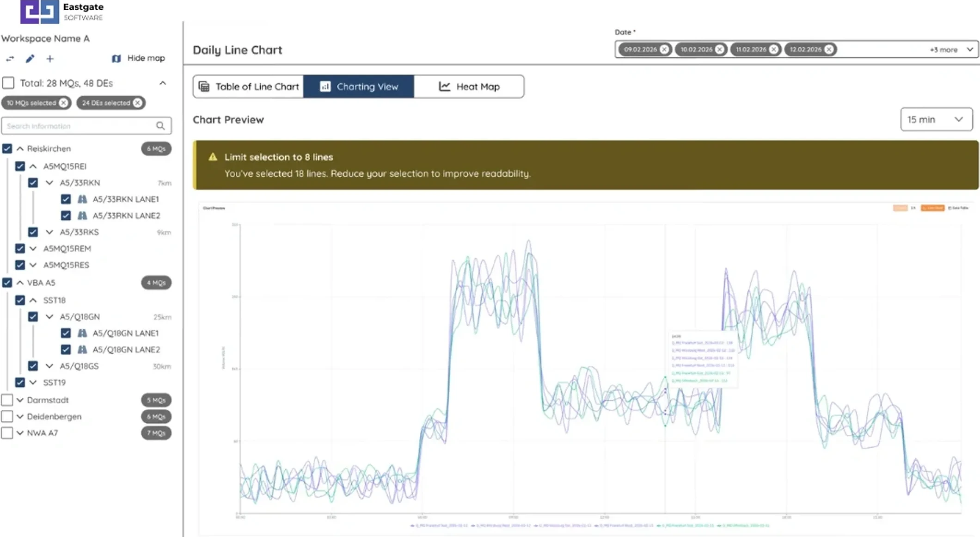Uncheck A5/Q18GN LANE2 checkbox
Viewport: 980px width, 537px height.
(x=66, y=350)
